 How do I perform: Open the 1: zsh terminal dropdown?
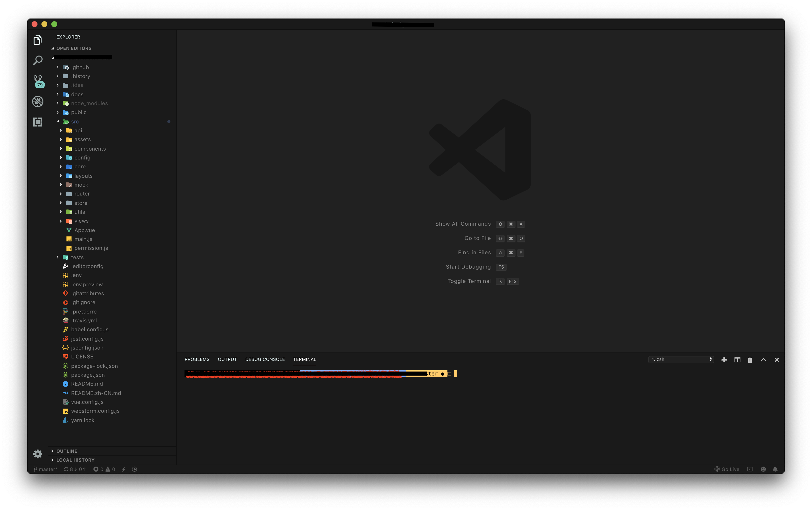681,360
